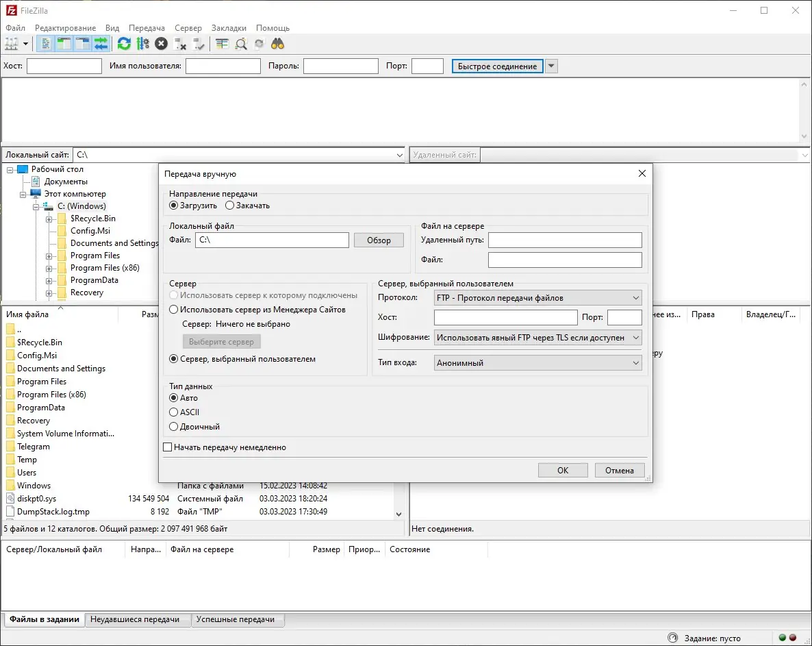Open the Закладки menu
The width and height of the screenshot is (812, 646).
(x=229, y=28)
